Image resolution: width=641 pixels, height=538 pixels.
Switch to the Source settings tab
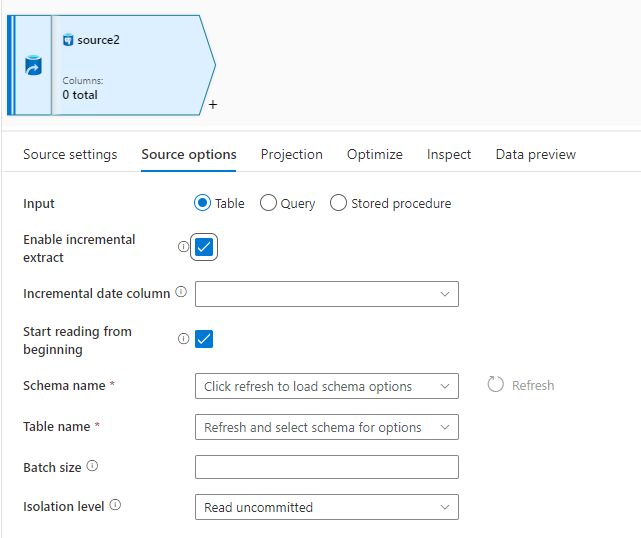70,155
